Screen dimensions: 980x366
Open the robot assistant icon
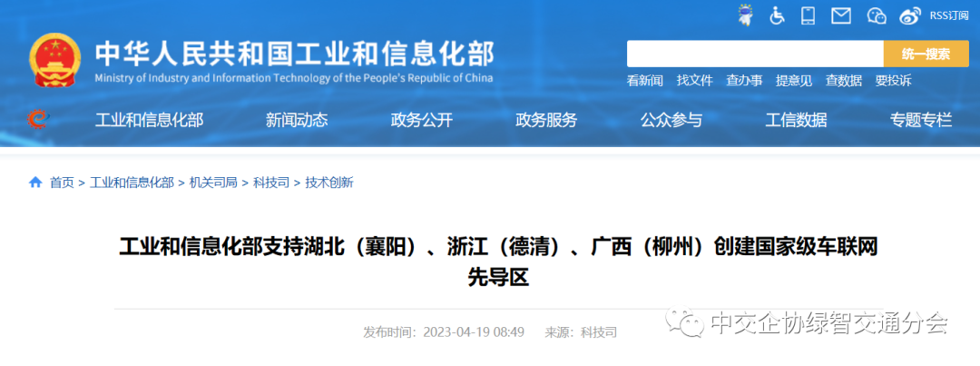745,15
